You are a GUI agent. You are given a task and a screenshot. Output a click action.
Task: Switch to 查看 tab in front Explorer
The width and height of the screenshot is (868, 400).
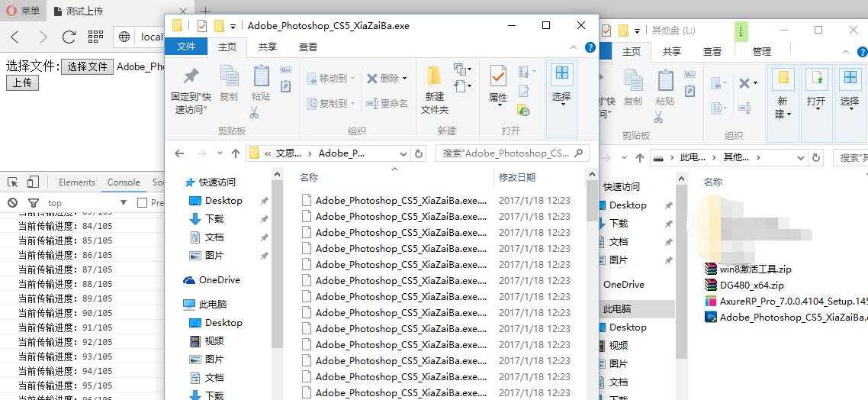[308, 47]
